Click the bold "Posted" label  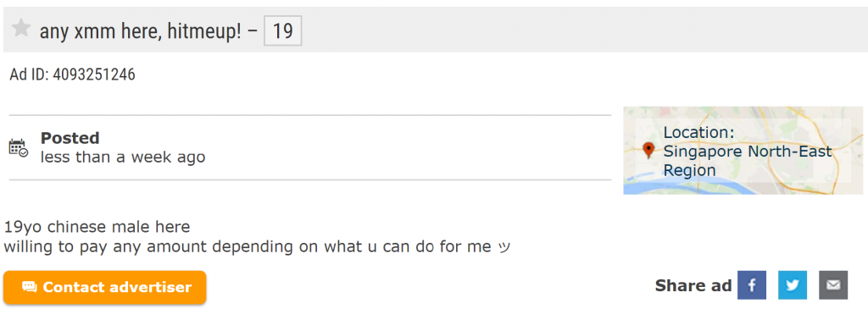pyautogui.click(x=70, y=138)
